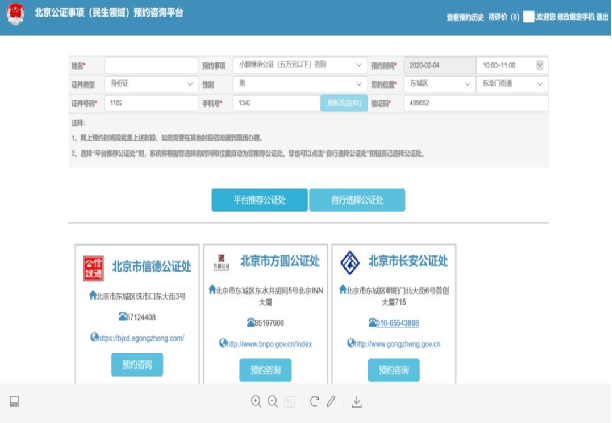
Task: Click 查看预约历史 link in header
Action: [467, 17]
